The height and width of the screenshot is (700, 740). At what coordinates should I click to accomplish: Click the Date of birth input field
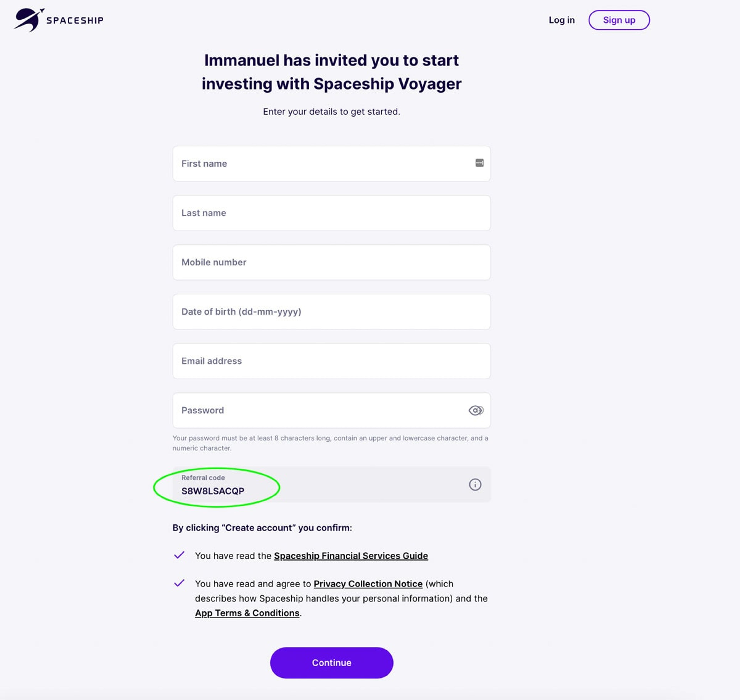pos(331,311)
